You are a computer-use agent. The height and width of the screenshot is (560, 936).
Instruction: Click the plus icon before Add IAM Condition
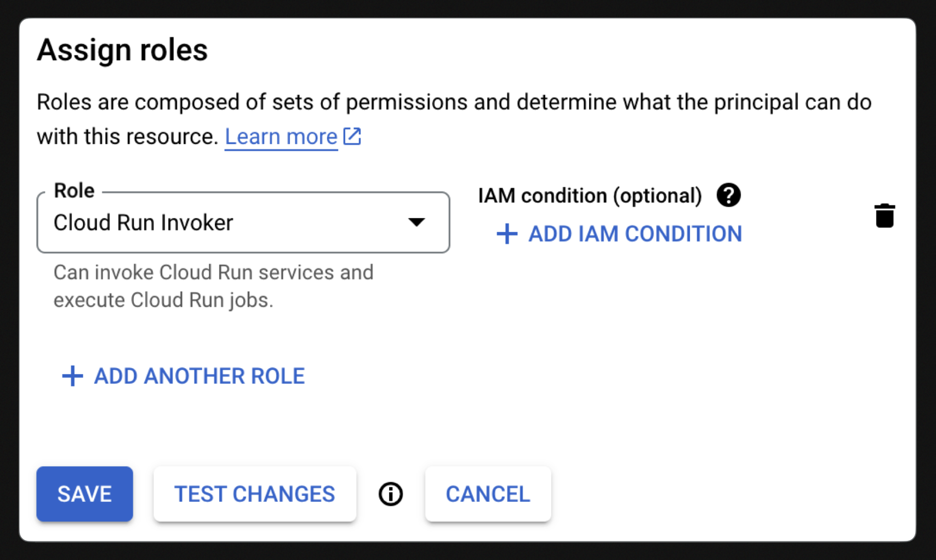pos(507,234)
